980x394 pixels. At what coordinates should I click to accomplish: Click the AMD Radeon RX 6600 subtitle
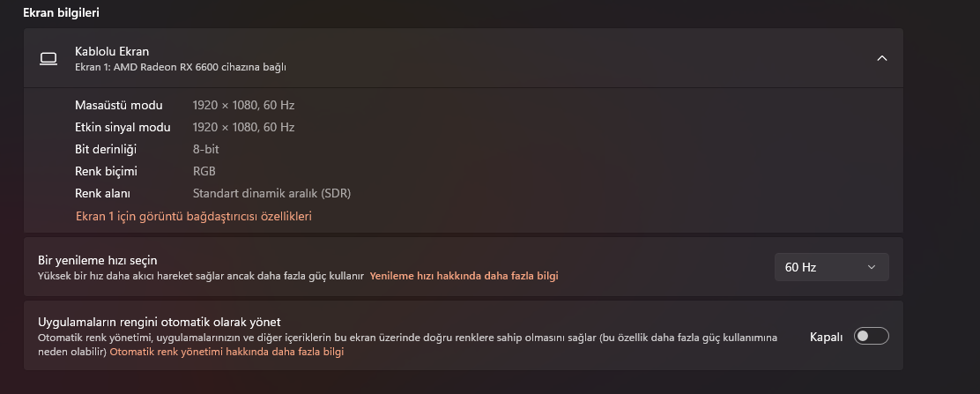(181, 67)
